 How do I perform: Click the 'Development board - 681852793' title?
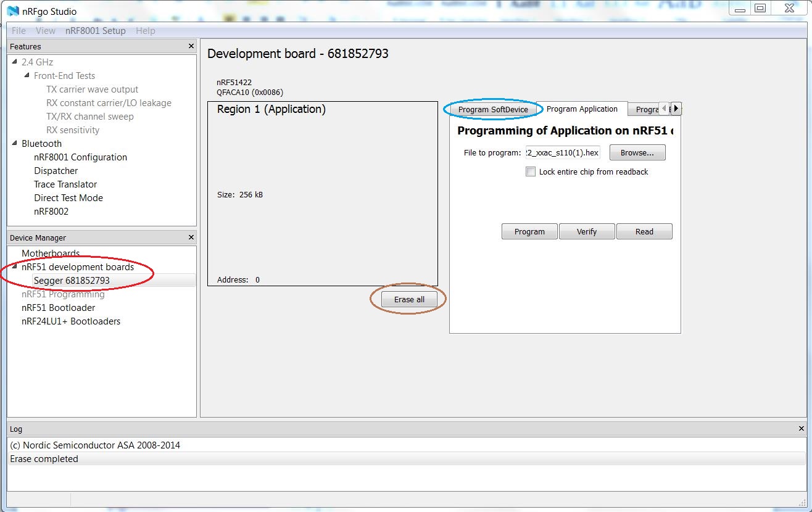[x=298, y=54]
